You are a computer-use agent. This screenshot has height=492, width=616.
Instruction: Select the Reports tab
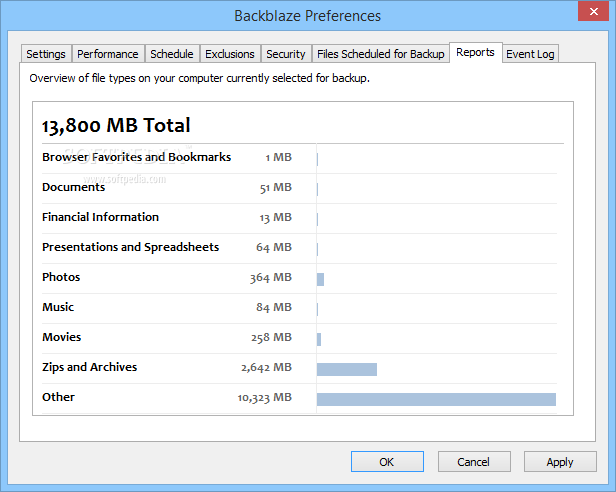[x=475, y=52]
